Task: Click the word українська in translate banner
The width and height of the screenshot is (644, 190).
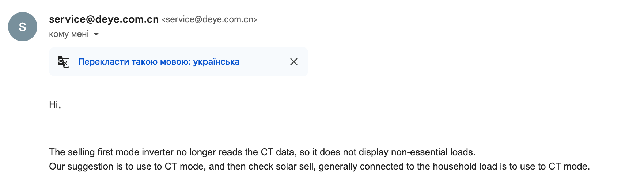Action: coord(216,62)
